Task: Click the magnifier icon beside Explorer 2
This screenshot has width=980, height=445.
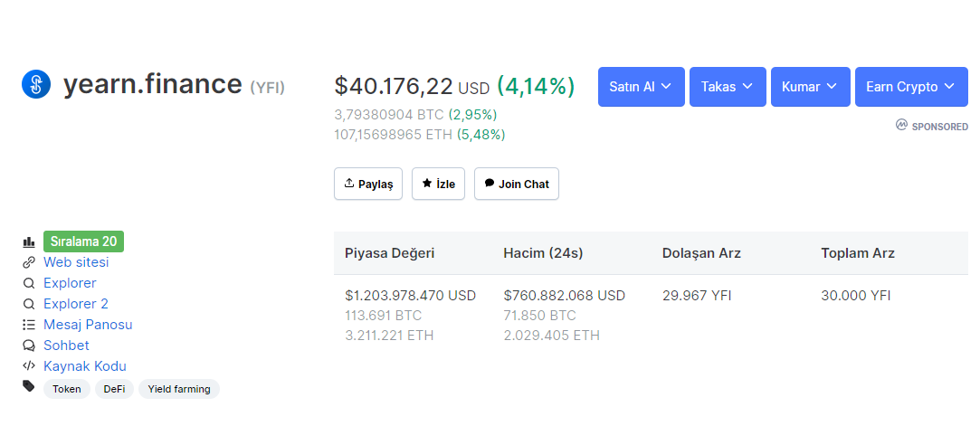Action: [28, 304]
